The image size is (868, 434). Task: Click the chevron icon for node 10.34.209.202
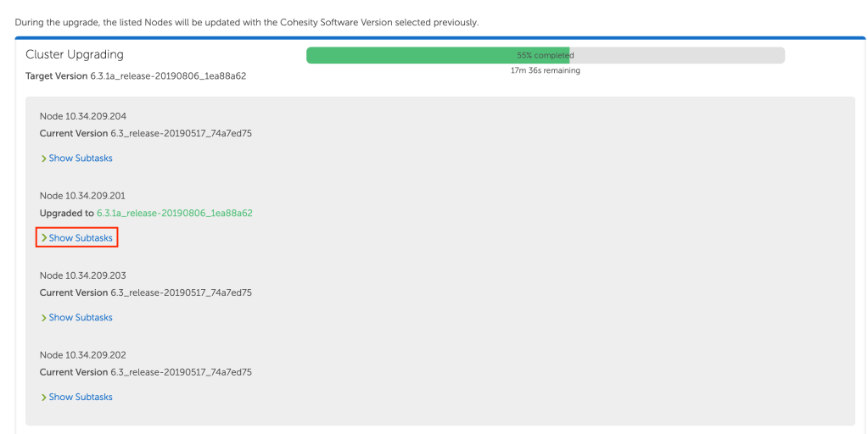point(43,398)
